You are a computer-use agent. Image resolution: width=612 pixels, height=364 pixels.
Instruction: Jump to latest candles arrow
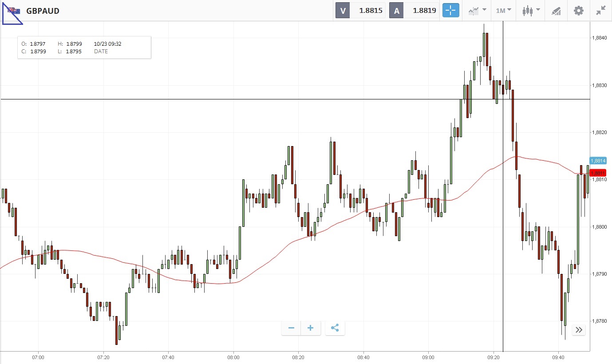[579, 329]
